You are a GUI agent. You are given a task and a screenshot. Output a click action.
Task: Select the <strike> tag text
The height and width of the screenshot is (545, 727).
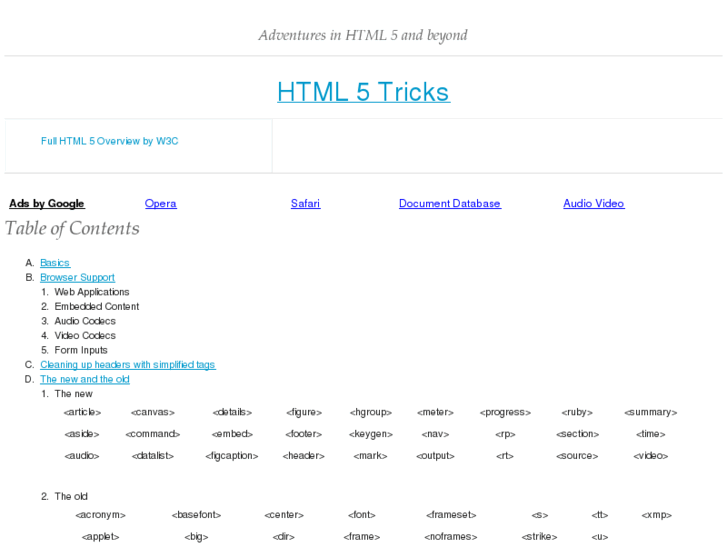[x=539, y=536]
